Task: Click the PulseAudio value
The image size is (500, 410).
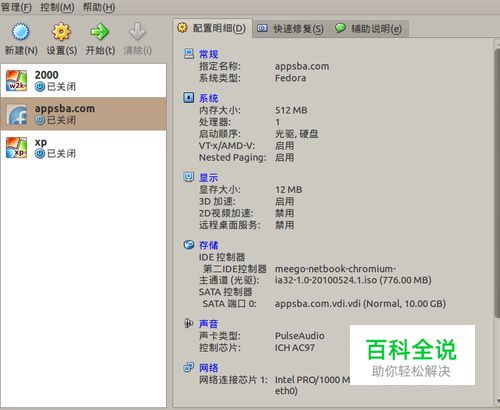Action: point(300,336)
